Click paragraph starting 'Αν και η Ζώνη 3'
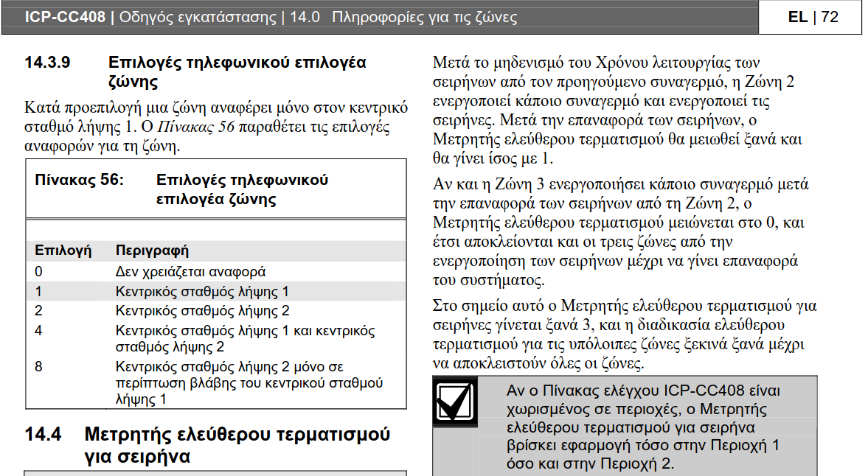Image resolution: width=868 pixels, height=476 pixels. point(620,231)
